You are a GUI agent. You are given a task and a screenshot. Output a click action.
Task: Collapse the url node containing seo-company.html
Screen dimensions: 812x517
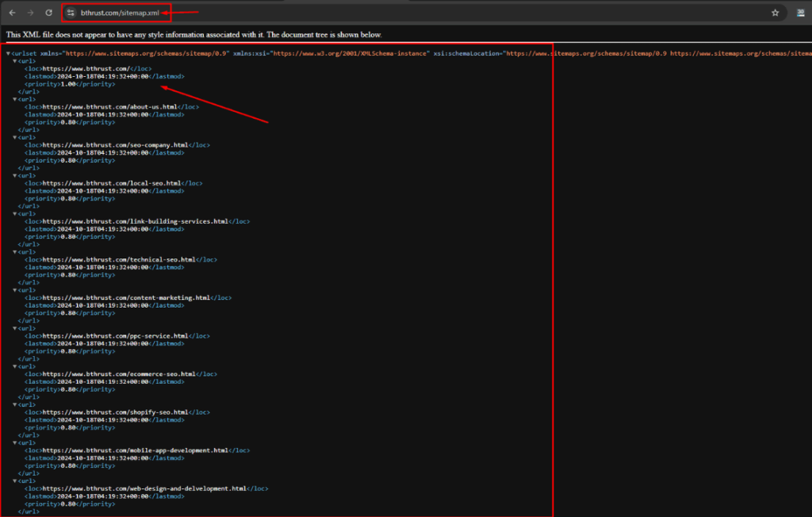14,137
